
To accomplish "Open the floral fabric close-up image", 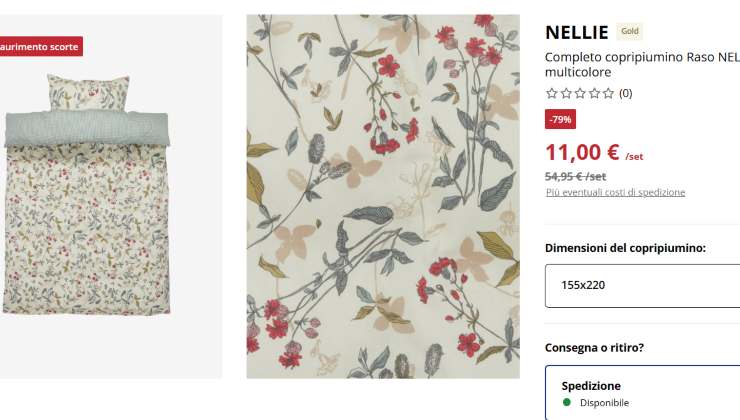I will pos(383,197).
